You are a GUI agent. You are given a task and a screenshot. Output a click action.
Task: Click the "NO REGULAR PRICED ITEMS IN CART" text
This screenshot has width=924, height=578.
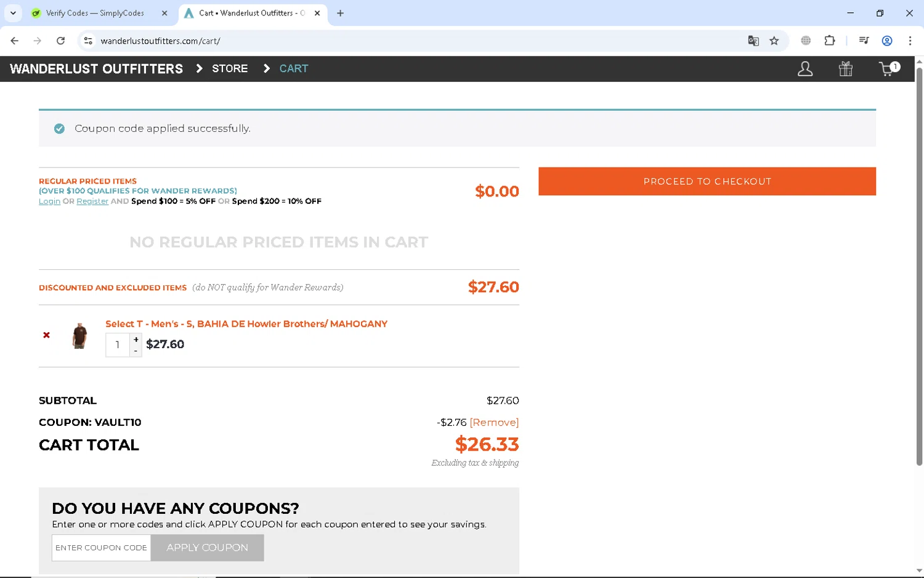[278, 242]
